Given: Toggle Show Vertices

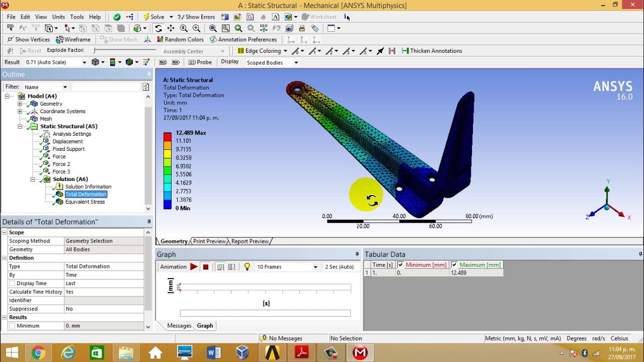Looking at the screenshot, I should click(x=28, y=40).
